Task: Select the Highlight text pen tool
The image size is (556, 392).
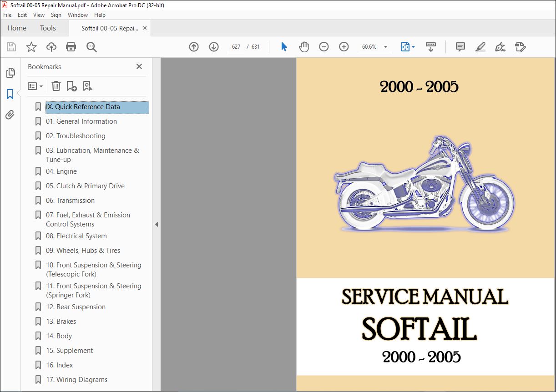Action: [480, 47]
